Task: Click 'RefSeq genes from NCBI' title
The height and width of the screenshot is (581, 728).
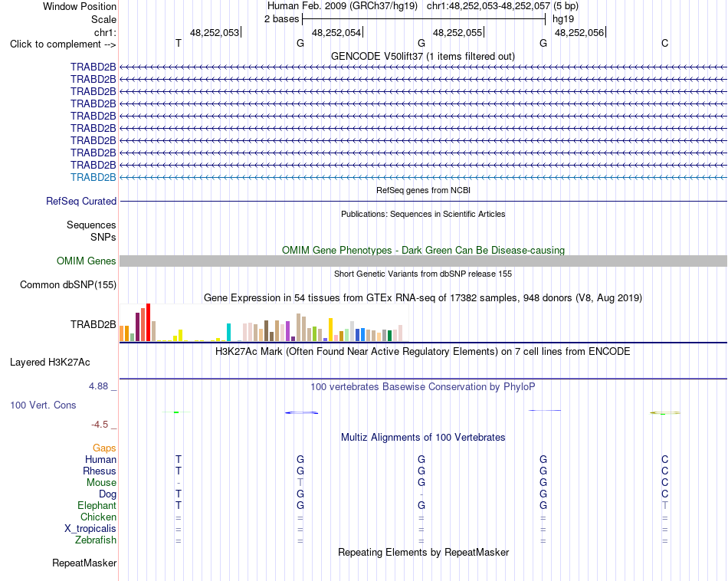Action: point(423,190)
